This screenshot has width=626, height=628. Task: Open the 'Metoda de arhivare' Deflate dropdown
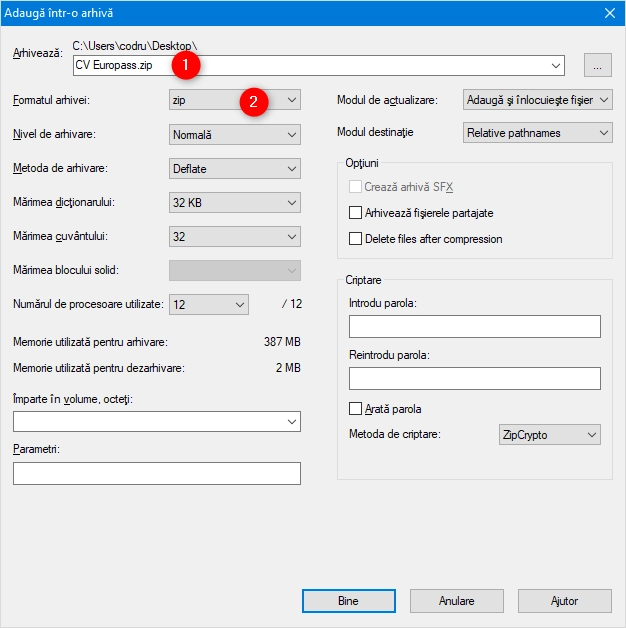pyautogui.click(x=235, y=169)
